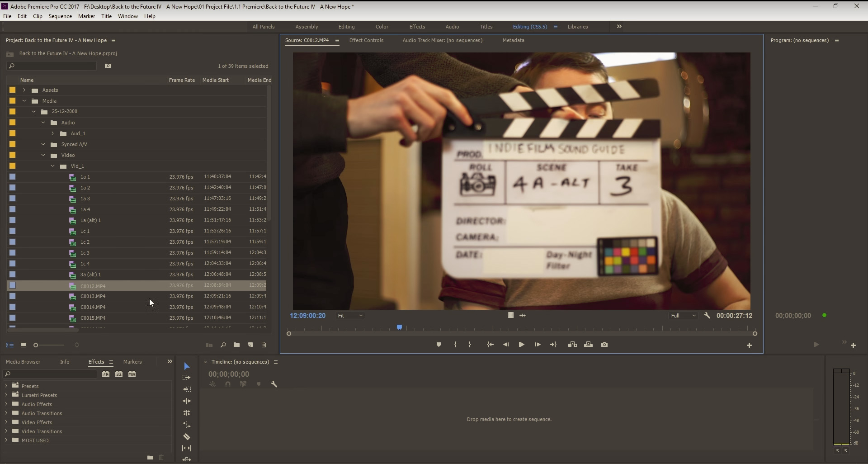Viewport: 868px width, 464px height.
Task: Collapse the 25-12-2000 bin
Action: pyautogui.click(x=34, y=111)
